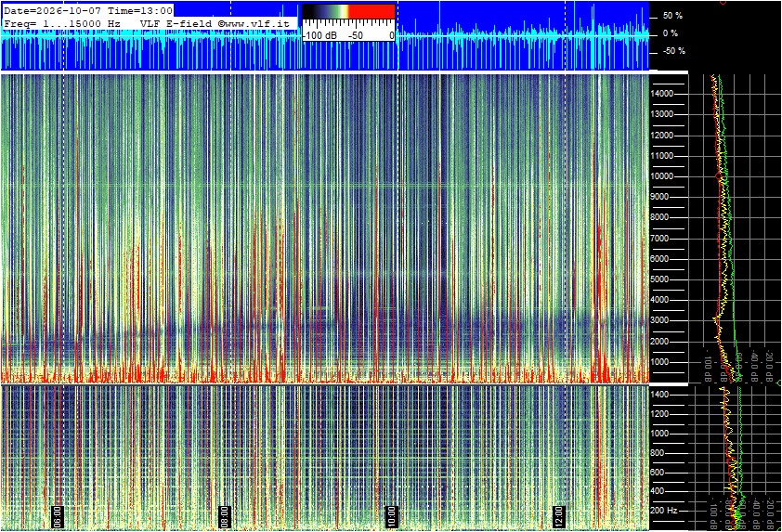Click the 400 label on lower axis
The width and height of the screenshot is (782, 532).
(658, 491)
